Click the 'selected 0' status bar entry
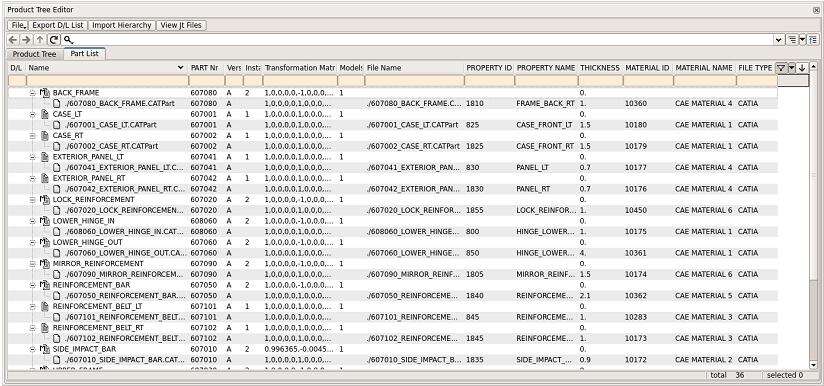Image resolution: width=824 pixels, height=386 pixels. [785, 375]
